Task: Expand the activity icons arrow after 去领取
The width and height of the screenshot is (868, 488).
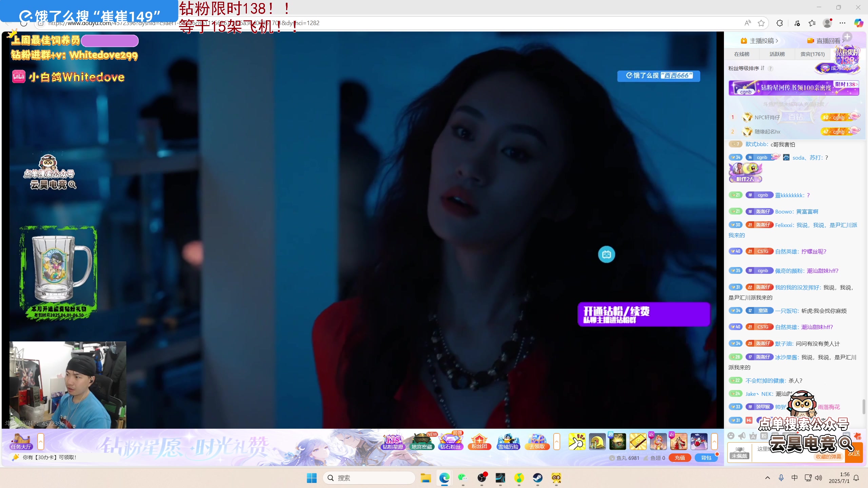Action: 557,442
